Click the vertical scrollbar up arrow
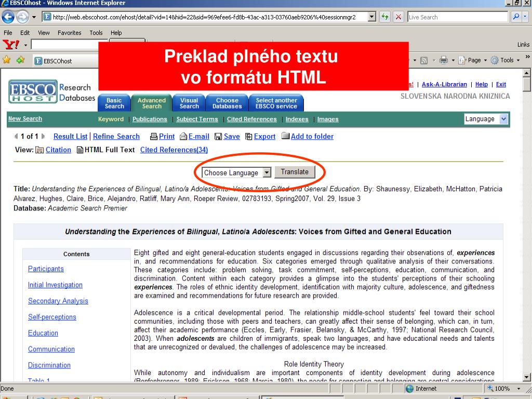 [527, 73]
